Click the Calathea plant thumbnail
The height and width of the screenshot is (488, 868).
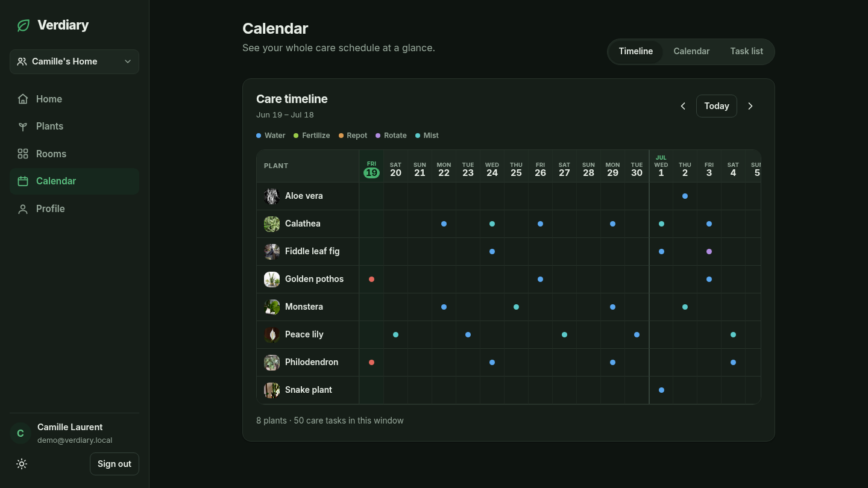tap(272, 224)
